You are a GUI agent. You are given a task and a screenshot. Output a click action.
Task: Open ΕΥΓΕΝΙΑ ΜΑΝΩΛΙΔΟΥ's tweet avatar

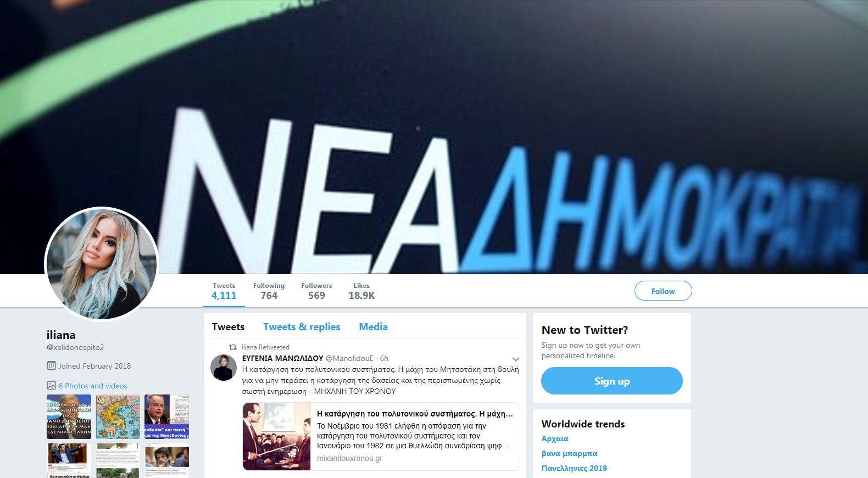coord(224,367)
